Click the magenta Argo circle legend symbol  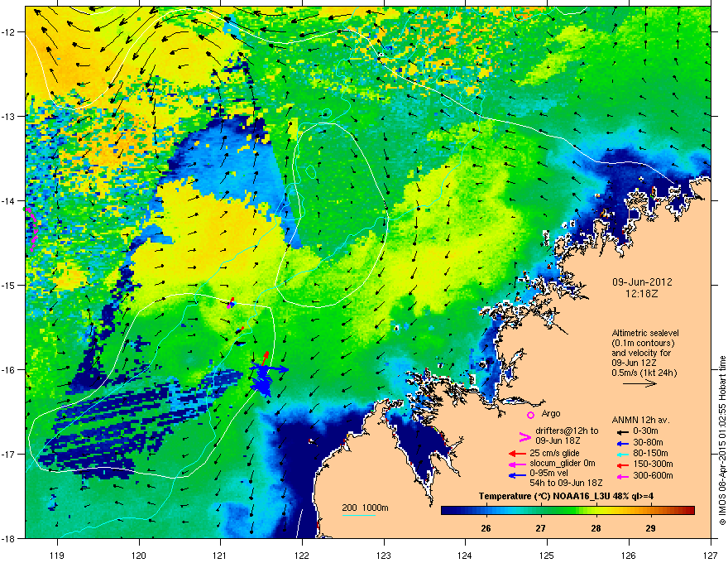click(x=530, y=415)
